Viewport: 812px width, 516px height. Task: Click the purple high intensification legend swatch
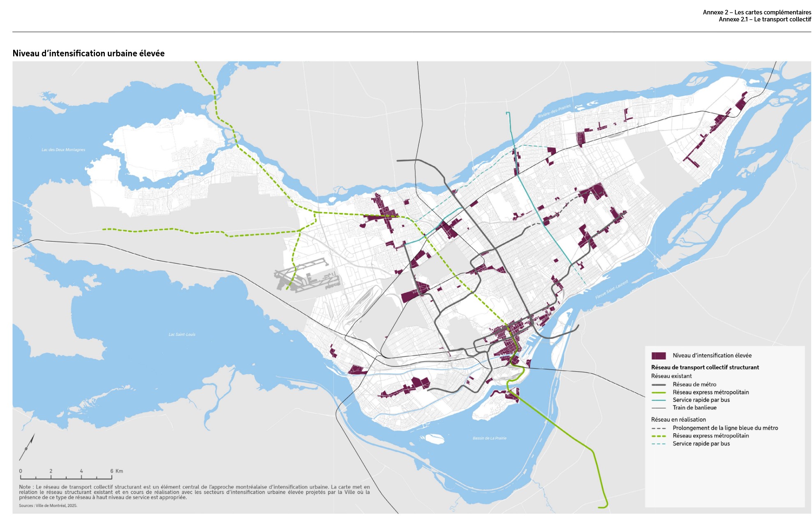click(x=658, y=356)
